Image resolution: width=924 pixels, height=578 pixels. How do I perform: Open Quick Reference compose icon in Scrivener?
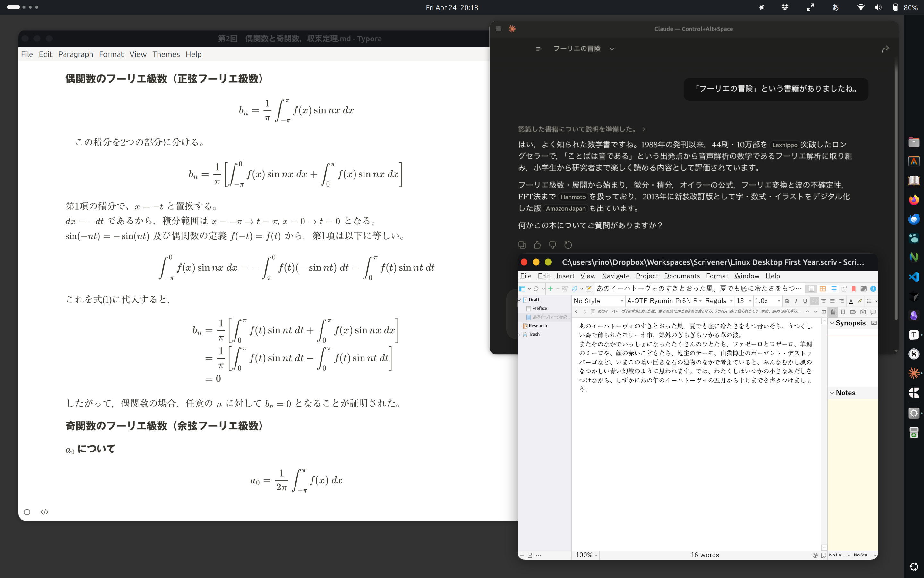588,289
